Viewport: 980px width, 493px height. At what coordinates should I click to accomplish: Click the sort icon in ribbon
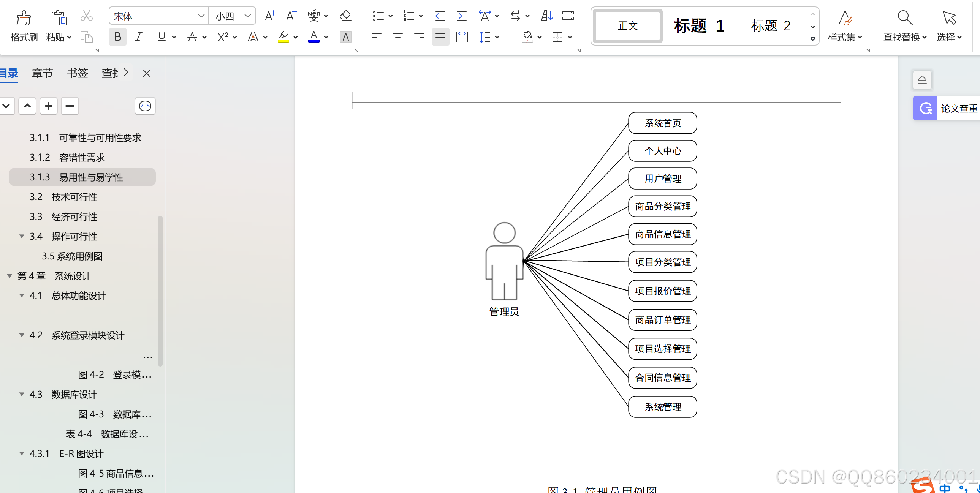[x=547, y=16]
